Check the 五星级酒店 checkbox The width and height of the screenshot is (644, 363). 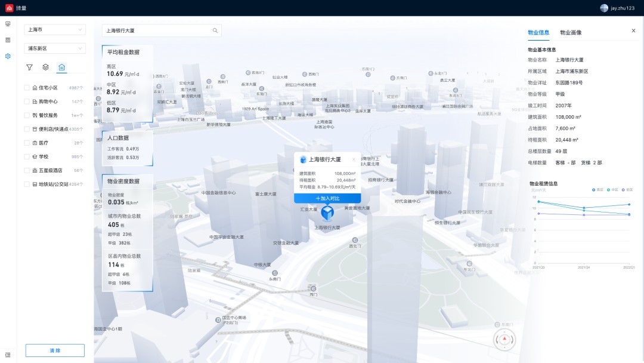27,170
